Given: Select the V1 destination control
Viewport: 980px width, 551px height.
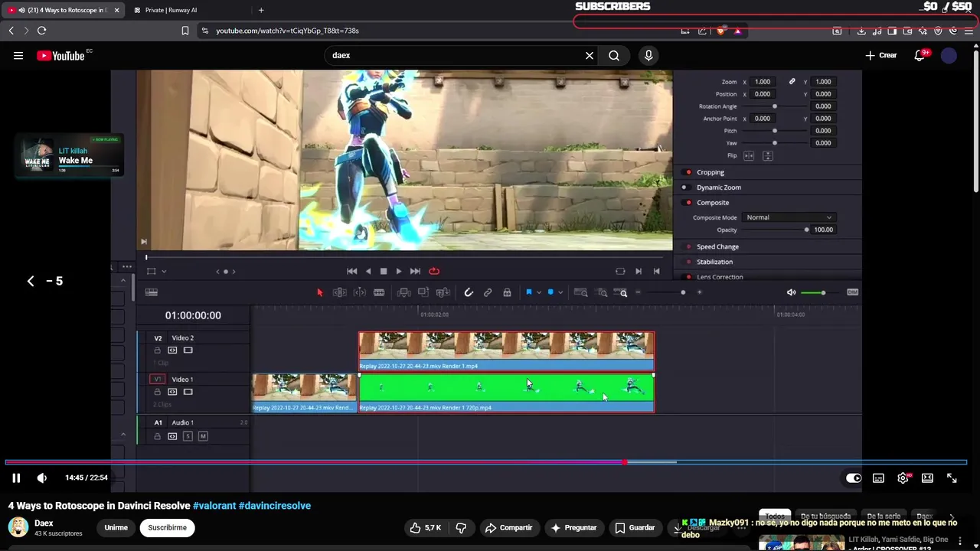Looking at the screenshot, I should point(158,380).
